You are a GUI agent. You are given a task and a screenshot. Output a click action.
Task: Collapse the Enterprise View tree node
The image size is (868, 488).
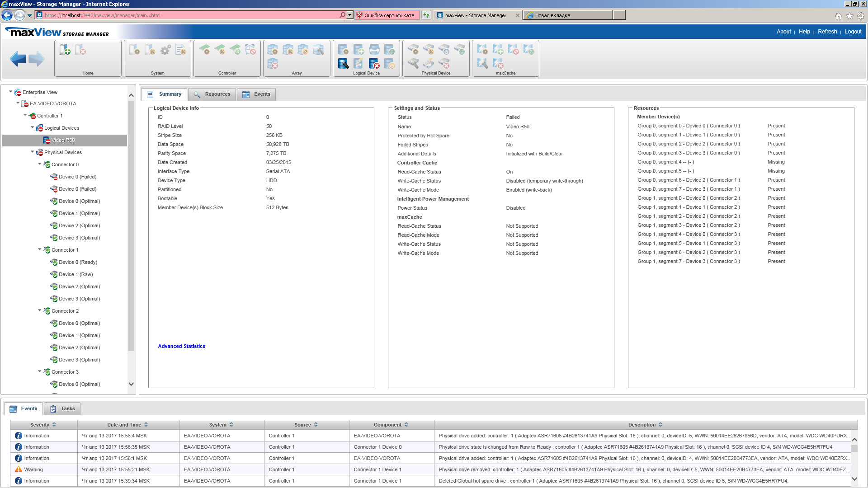point(11,91)
